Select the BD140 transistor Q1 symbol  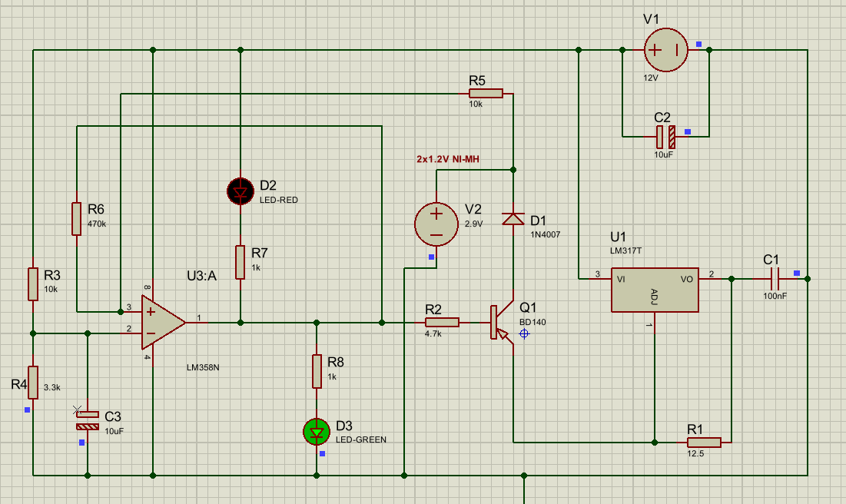click(x=499, y=323)
